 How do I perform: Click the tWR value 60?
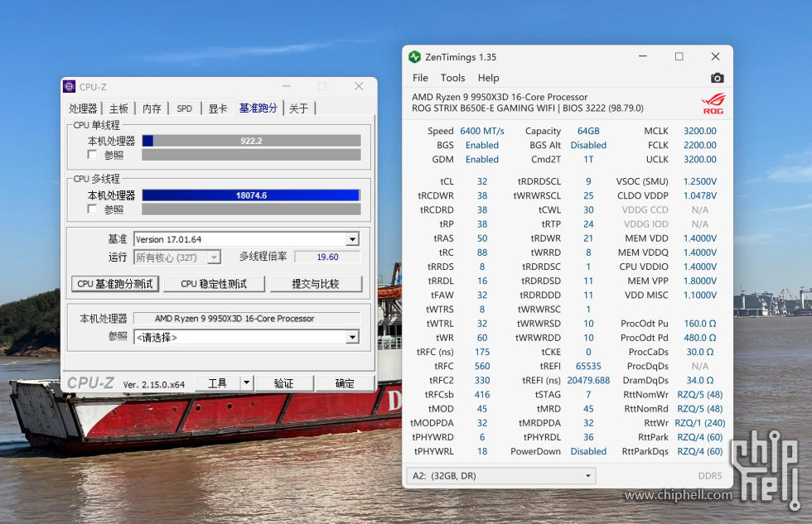(482, 338)
